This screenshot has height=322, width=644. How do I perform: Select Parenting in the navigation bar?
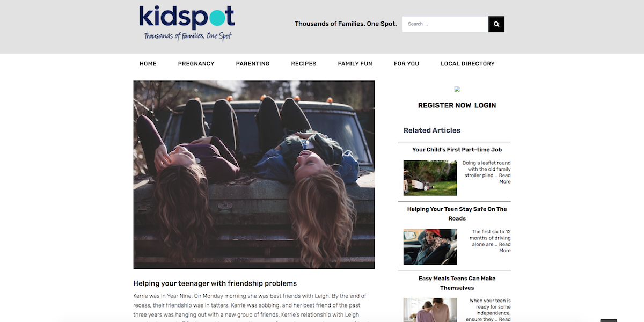[253, 64]
